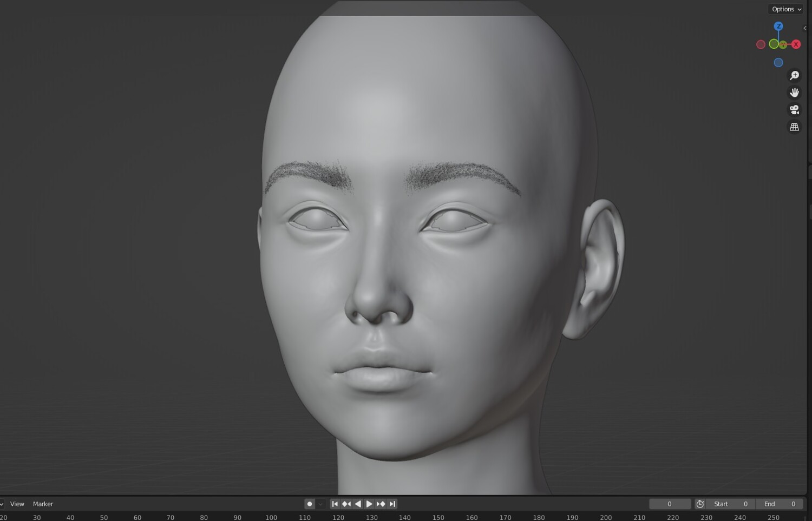Screen dimensions: 812x521
Task: Open the timeline Marker menu
Action: [43, 504]
